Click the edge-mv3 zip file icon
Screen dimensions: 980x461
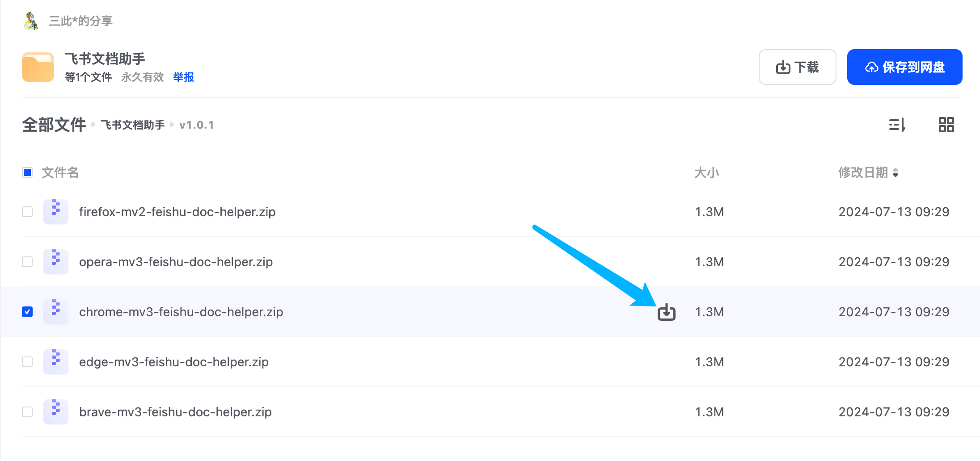point(56,361)
